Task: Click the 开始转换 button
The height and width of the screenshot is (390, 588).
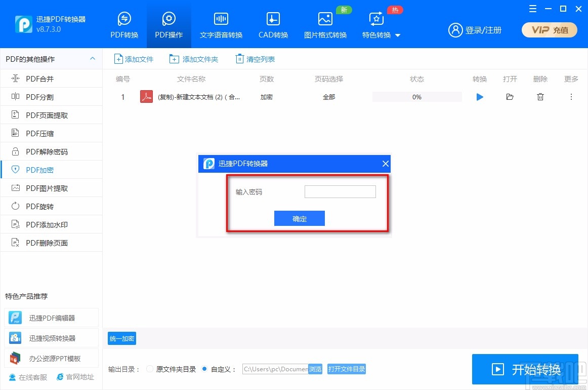Action: [525, 369]
